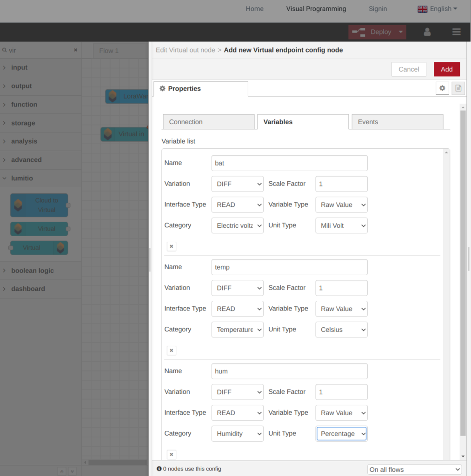Expand the storage palette category
Viewport: 471px width, 476px height.
[41, 123]
